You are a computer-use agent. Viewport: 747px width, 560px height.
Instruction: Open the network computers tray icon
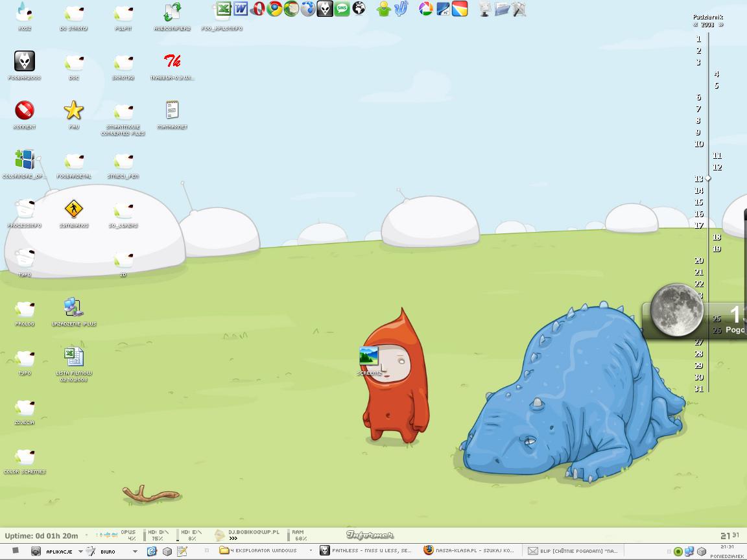click(x=689, y=552)
